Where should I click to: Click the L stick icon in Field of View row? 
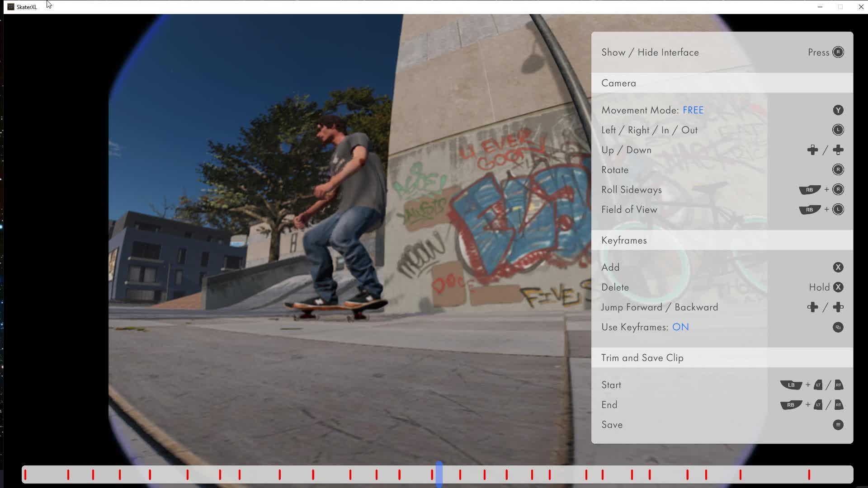click(x=838, y=210)
